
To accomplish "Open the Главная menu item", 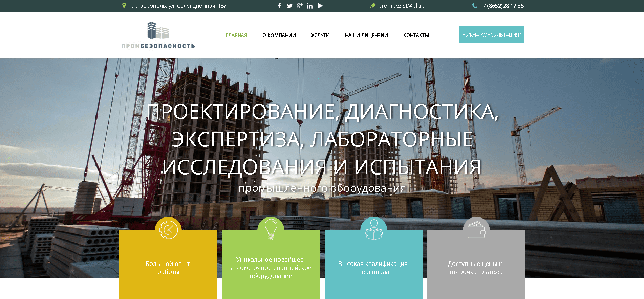I will [236, 35].
